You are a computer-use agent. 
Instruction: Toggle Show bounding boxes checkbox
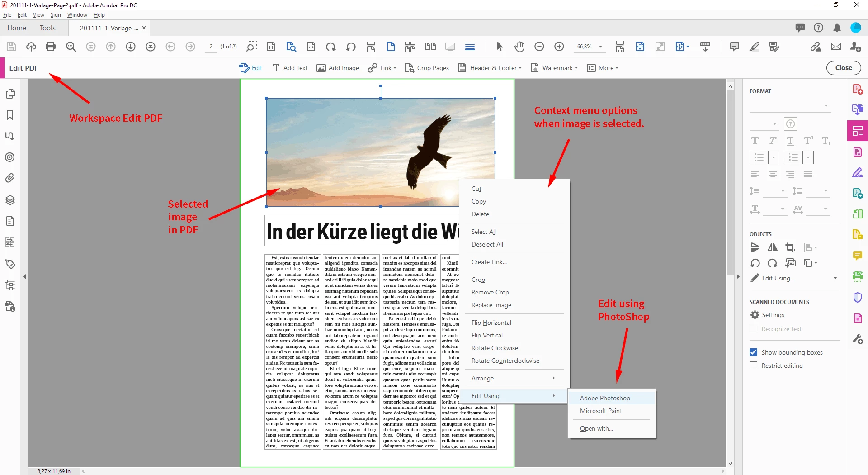(753, 352)
